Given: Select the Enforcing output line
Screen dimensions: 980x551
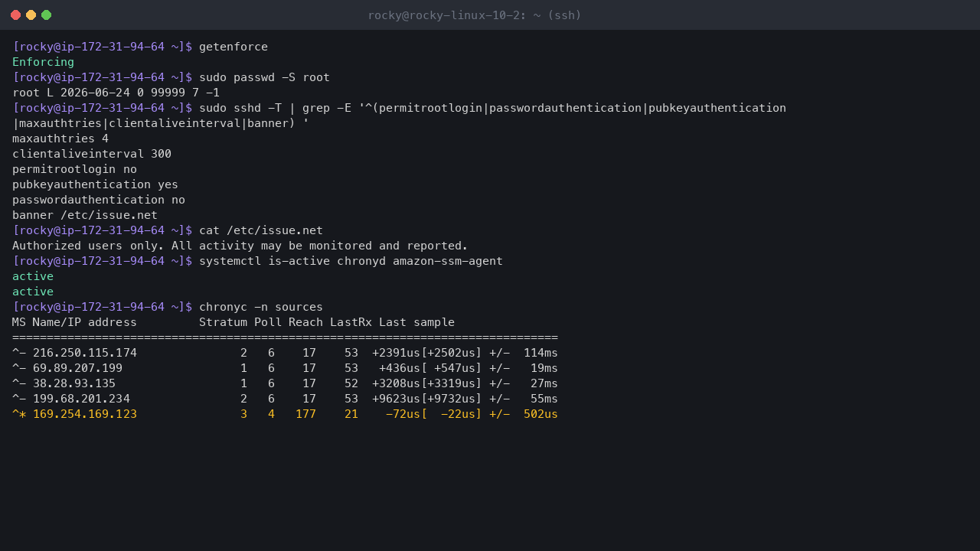Looking at the screenshot, I should click(44, 62).
